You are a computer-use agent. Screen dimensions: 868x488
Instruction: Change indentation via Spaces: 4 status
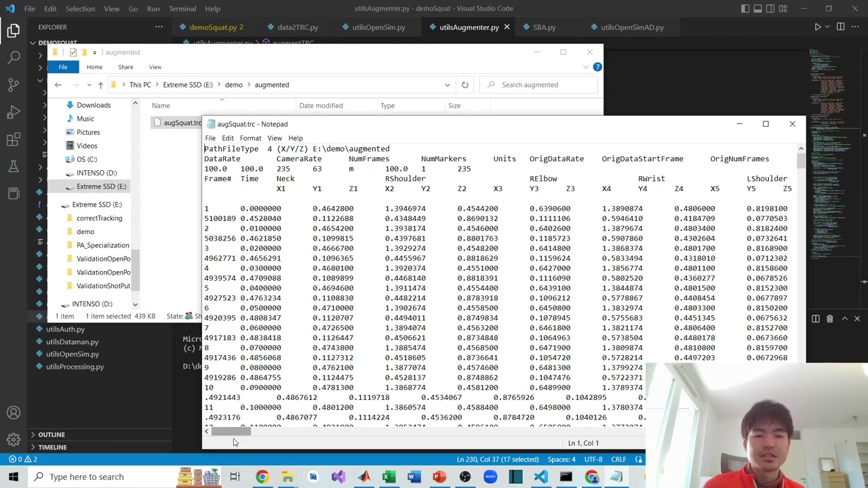click(561, 459)
